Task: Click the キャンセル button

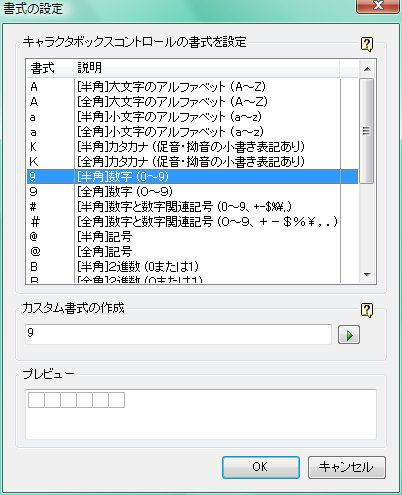Action: click(347, 467)
